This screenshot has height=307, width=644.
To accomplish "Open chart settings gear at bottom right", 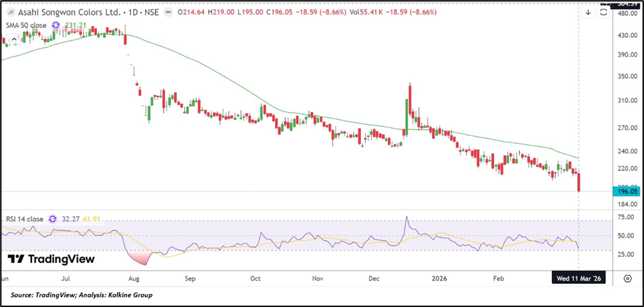I will coord(627,278).
